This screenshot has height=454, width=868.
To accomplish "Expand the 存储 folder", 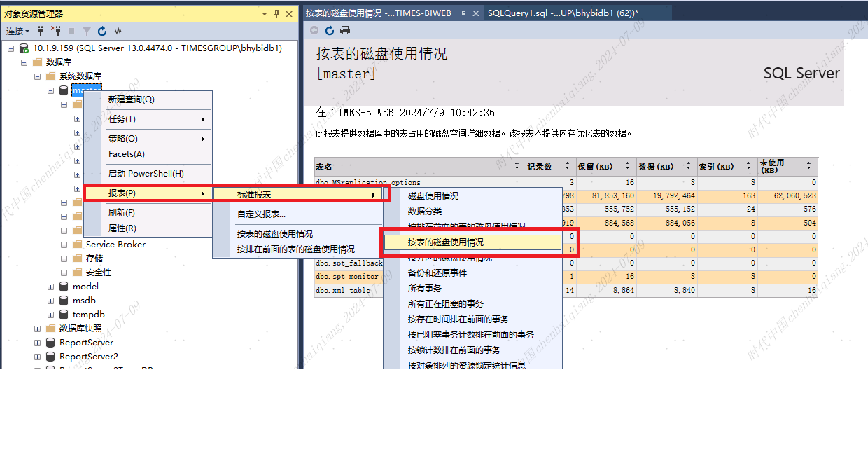I will (x=64, y=259).
